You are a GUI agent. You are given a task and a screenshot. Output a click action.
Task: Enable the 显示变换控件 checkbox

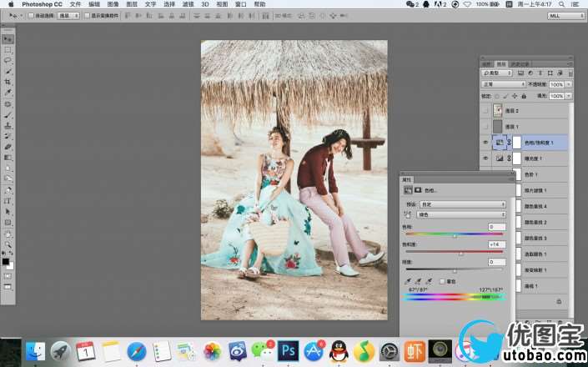[87, 16]
